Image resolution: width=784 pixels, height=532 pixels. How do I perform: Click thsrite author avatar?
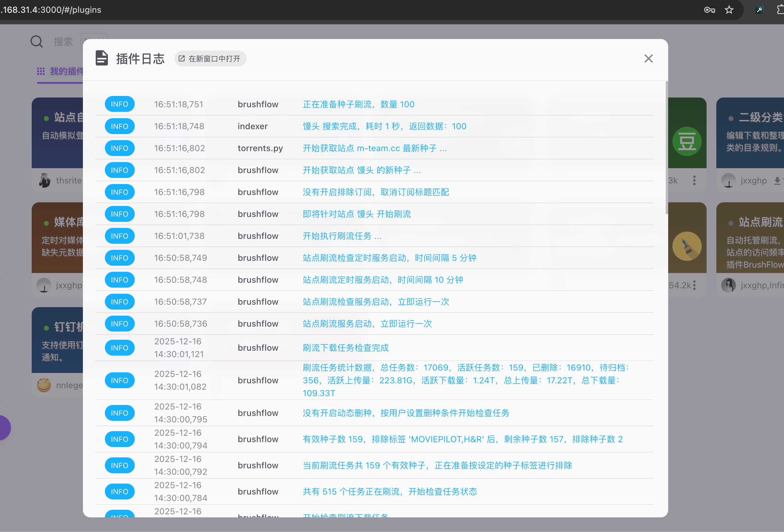pyautogui.click(x=44, y=181)
